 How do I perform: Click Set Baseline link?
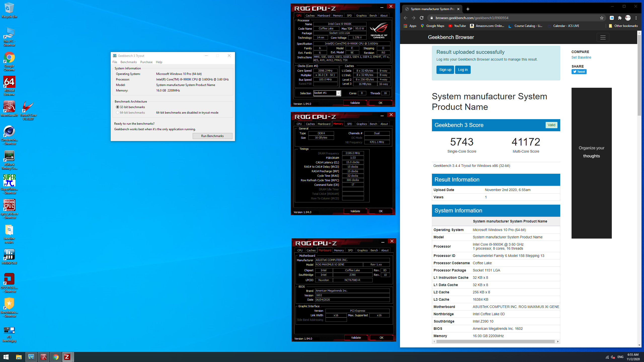(581, 57)
